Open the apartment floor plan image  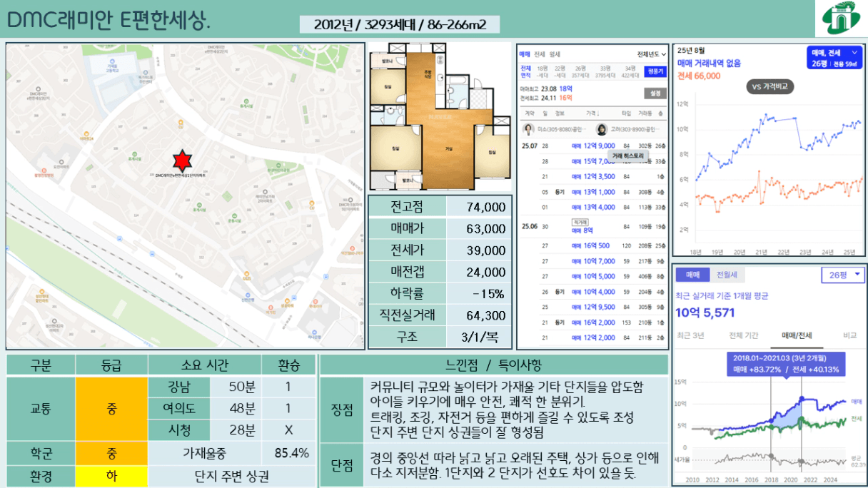coord(440,117)
